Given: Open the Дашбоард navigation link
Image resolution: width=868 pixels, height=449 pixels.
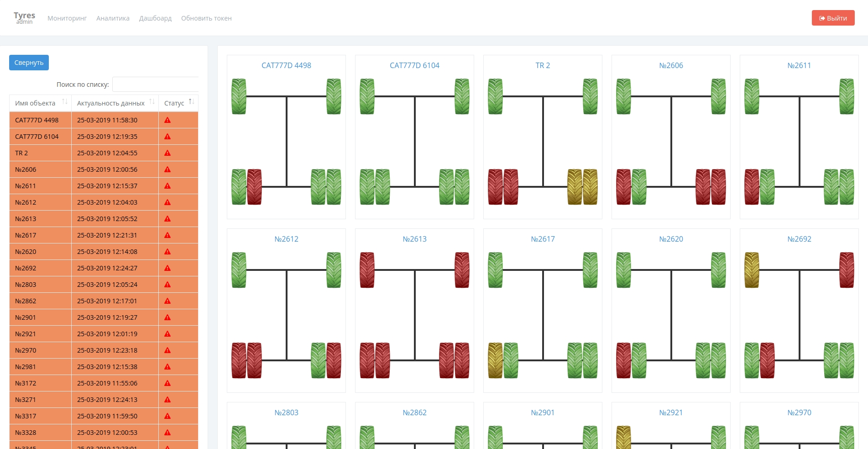Looking at the screenshot, I should pyautogui.click(x=155, y=18).
